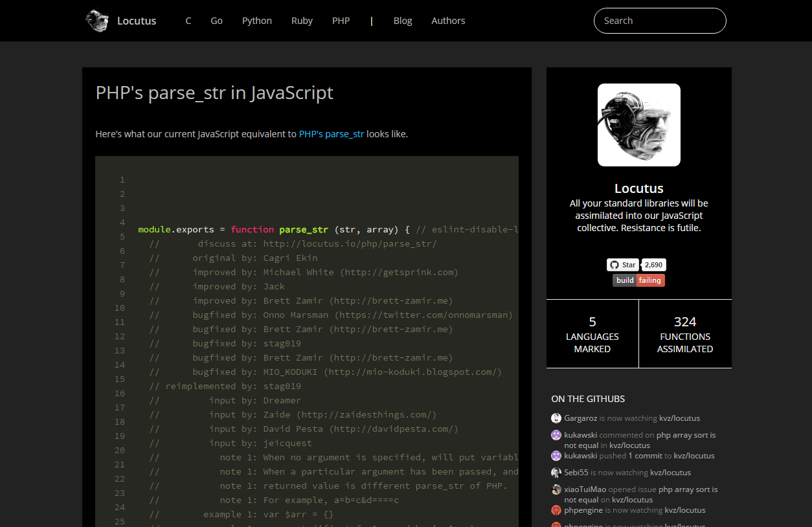812x527 pixels.
Task: Follow the PHP's parse_str link
Action: pyautogui.click(x=332, y=134)
